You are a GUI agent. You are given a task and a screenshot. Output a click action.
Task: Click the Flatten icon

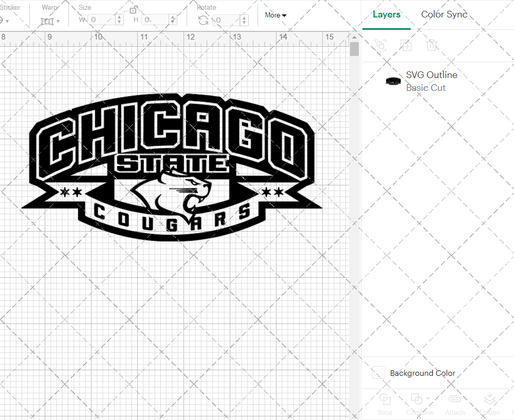pos(489,398)
